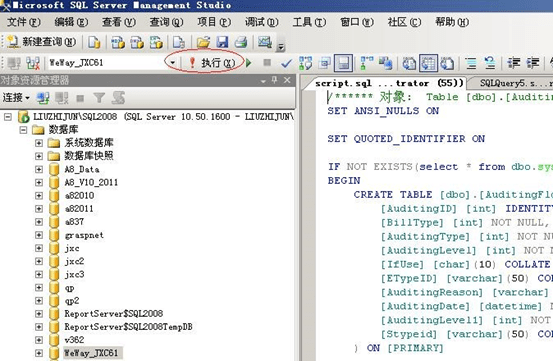This screenshot has height=361, width=553.
Task: Open the 文件(F) menu
Action: 23,22
